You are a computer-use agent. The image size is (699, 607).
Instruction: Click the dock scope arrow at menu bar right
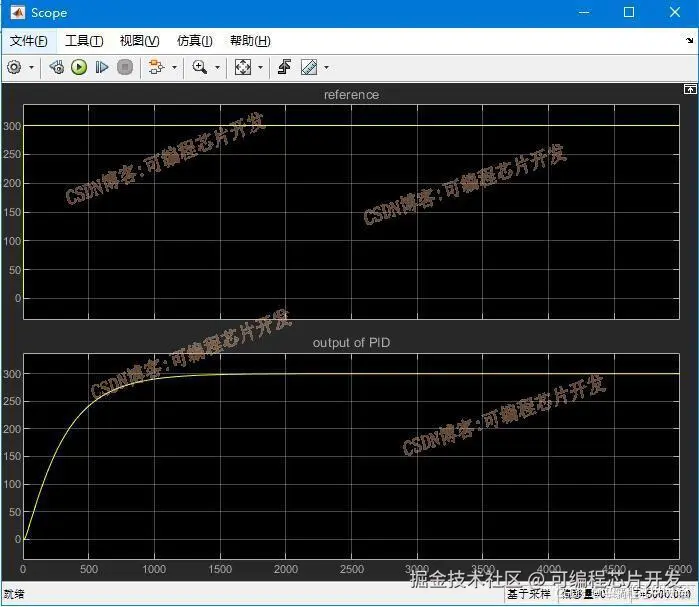(689, 41)
